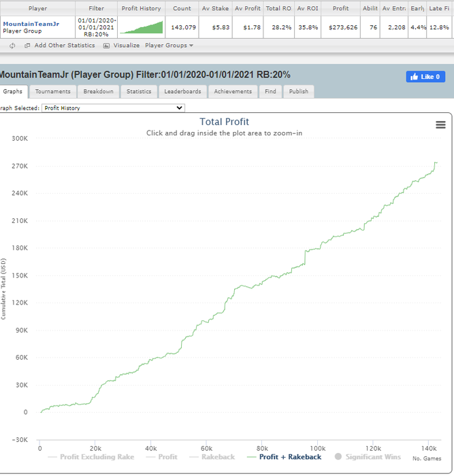The width and height of the screenshot is (454, 476).
Task: Click the $273,626 profit value
Action: click(x=343, y=27)
